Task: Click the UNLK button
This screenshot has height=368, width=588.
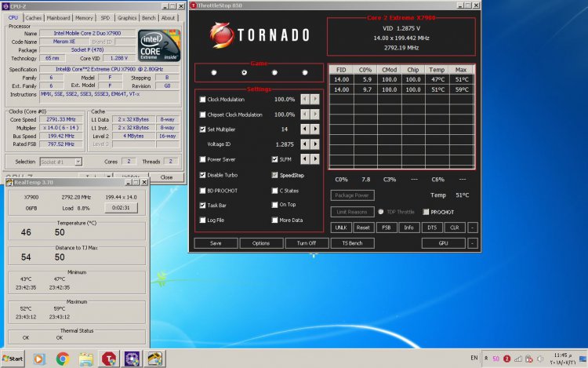Action: (341, 228)
